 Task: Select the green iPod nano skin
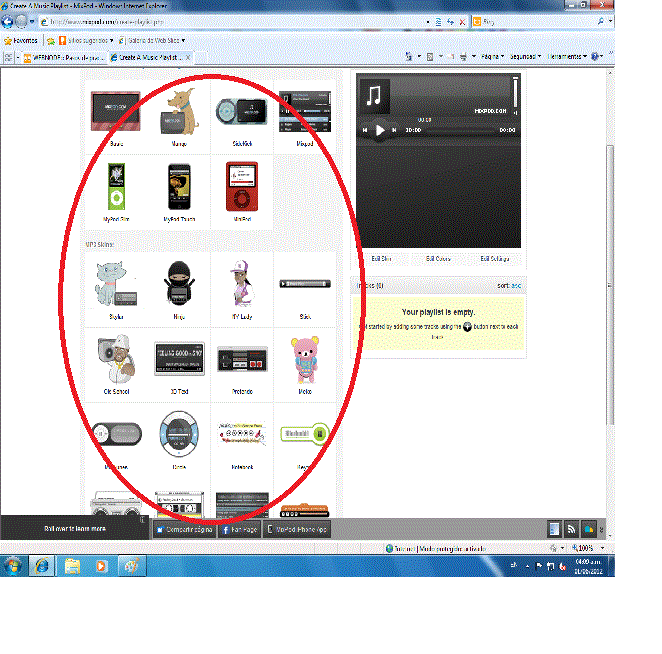[116, 185]
